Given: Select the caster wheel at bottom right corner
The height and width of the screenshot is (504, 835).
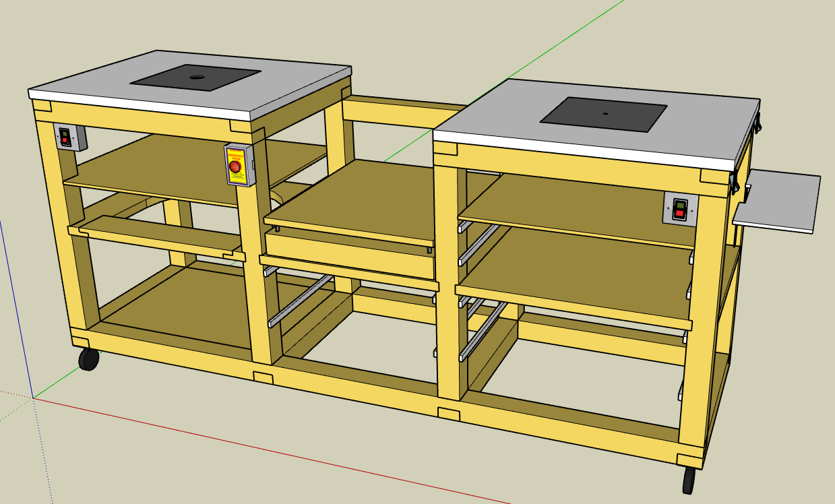Looking at the screenshot, I should point(689,480).
